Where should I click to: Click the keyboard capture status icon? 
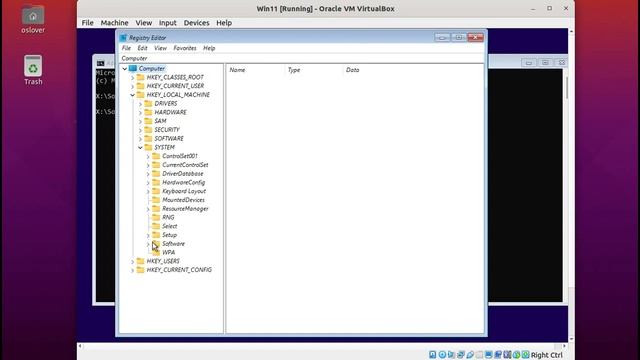pos(525,355)
